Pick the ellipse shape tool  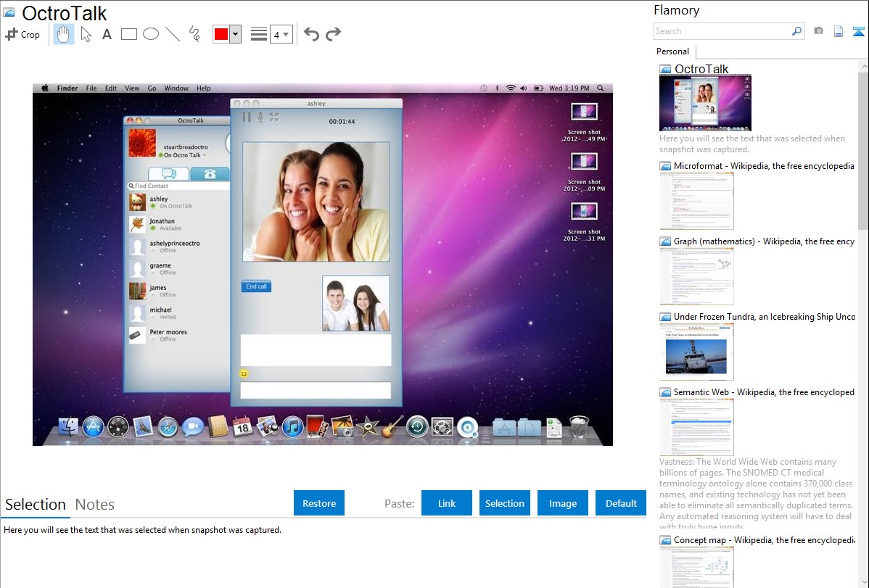click(151, 34)
